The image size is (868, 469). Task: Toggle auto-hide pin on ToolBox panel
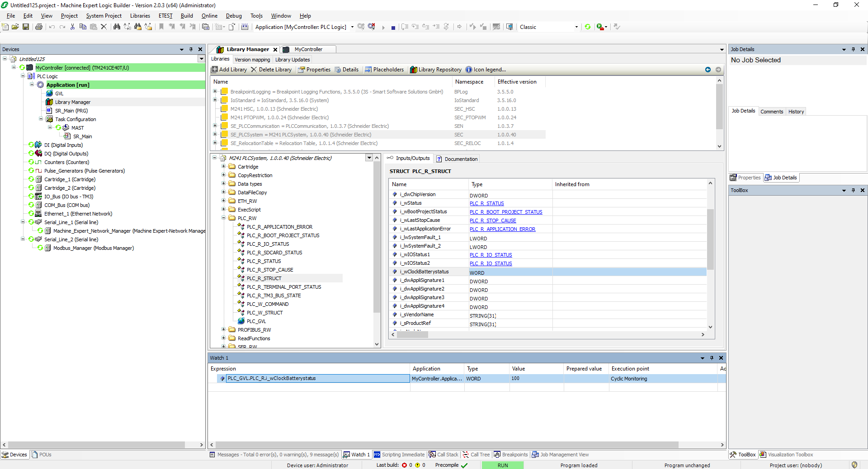pos(853,190)
